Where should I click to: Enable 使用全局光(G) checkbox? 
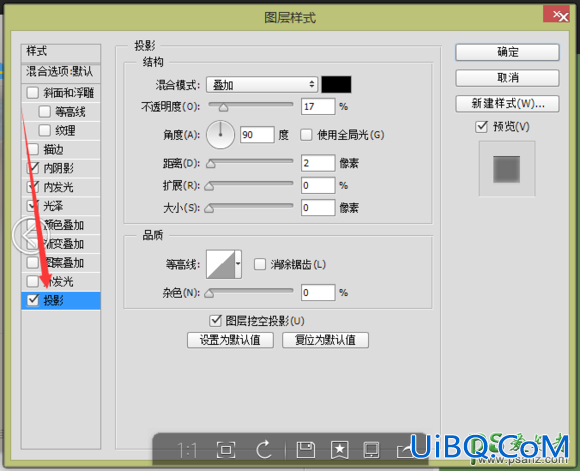click(x=306, y=135)
